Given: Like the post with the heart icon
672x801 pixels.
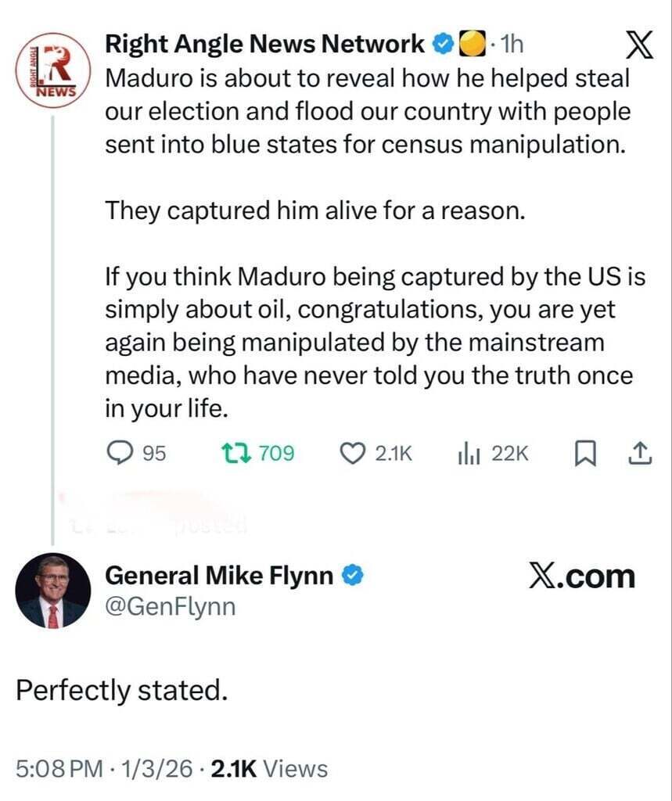Looking at the screenshot, I should click(355, 452).
